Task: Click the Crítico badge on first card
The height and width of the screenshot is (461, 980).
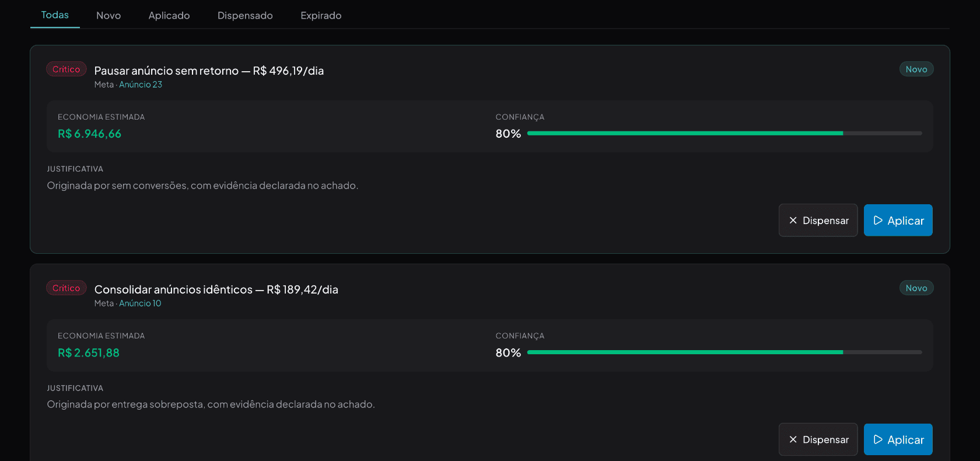Action: 66,69
